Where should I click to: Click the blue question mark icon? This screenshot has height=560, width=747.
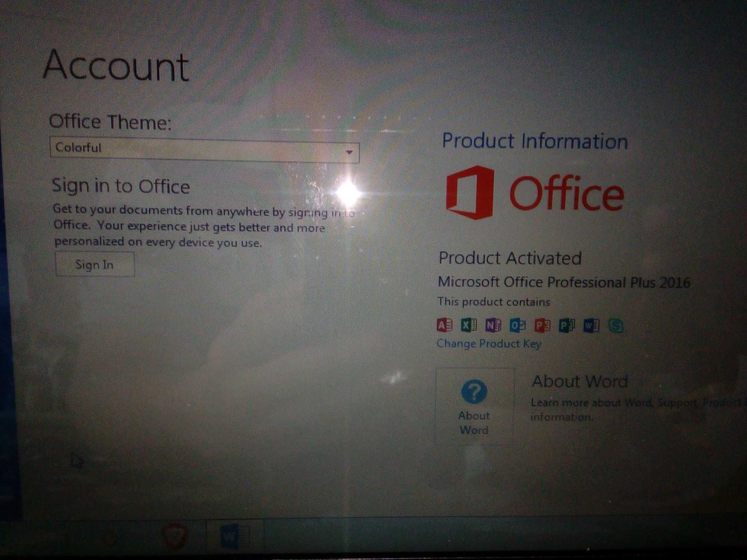[474, 392]
